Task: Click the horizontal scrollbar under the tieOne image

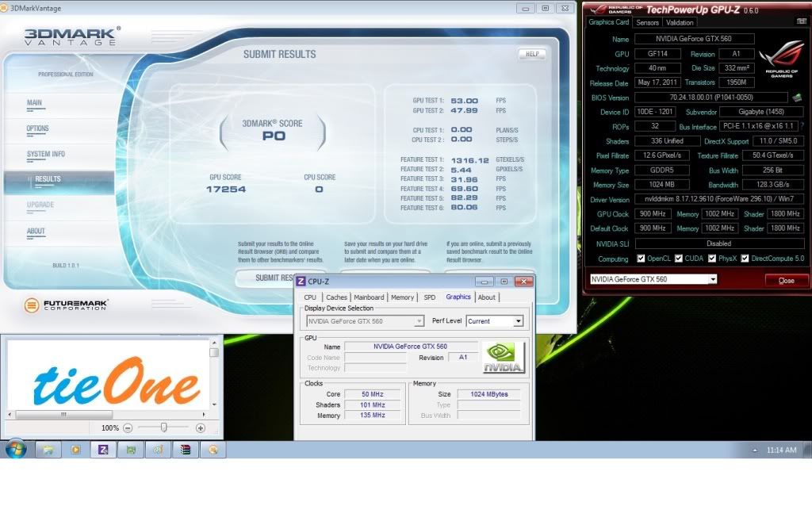Action: (x=63, y=415)
